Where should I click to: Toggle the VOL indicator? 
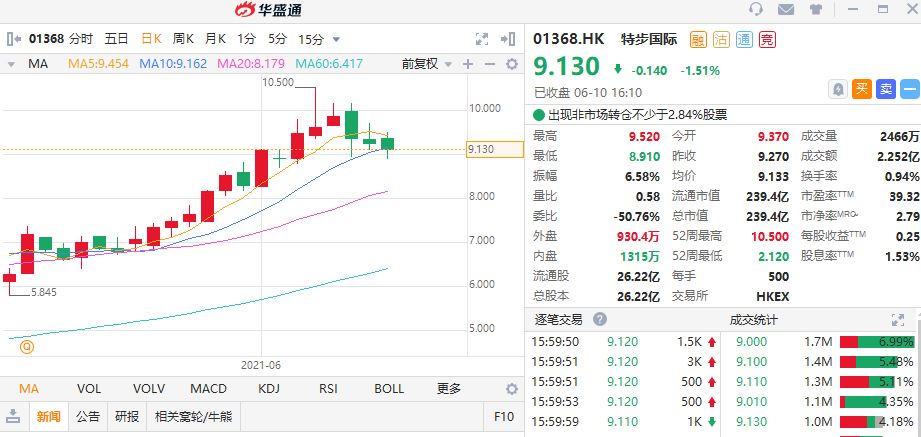coord(89,389)
